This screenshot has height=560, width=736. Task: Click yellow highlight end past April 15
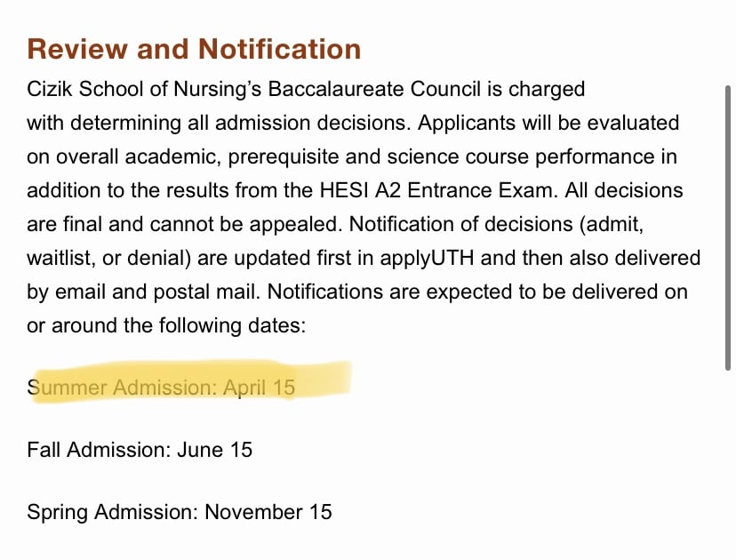pos(324,380)
